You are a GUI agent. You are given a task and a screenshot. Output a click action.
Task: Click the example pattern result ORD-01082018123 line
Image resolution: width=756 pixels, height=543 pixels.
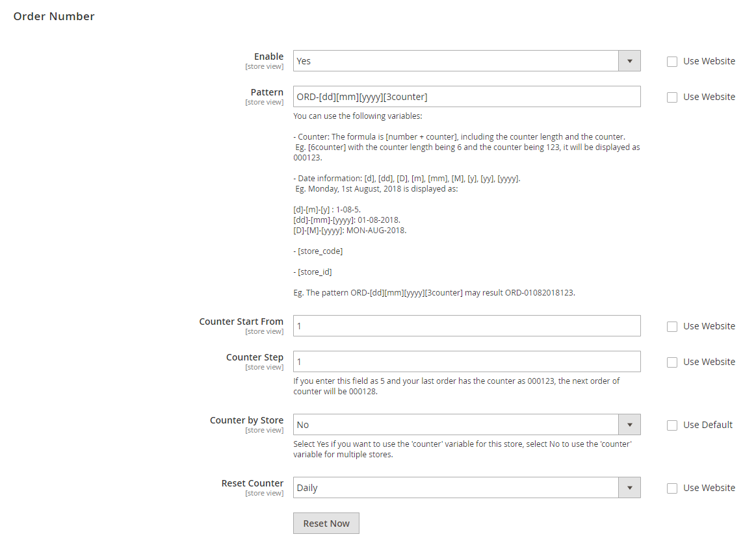pos(434,293)
